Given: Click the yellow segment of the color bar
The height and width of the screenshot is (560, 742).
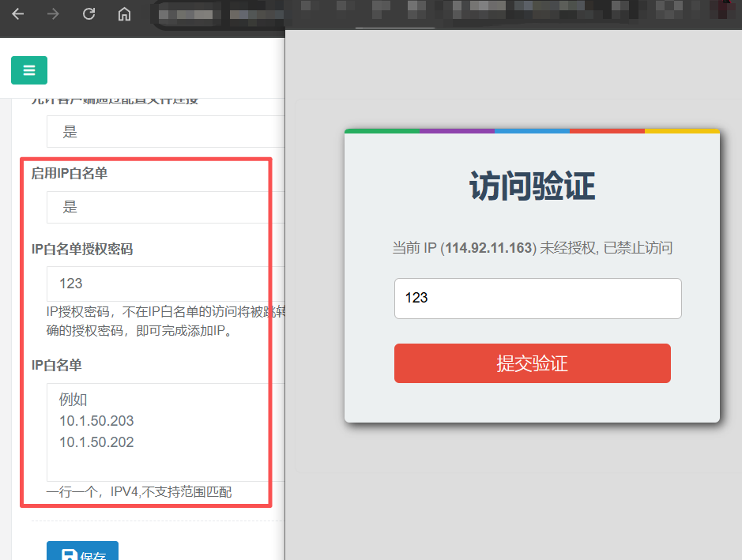Looking at the screenshot, I should [x=683, y=131].
